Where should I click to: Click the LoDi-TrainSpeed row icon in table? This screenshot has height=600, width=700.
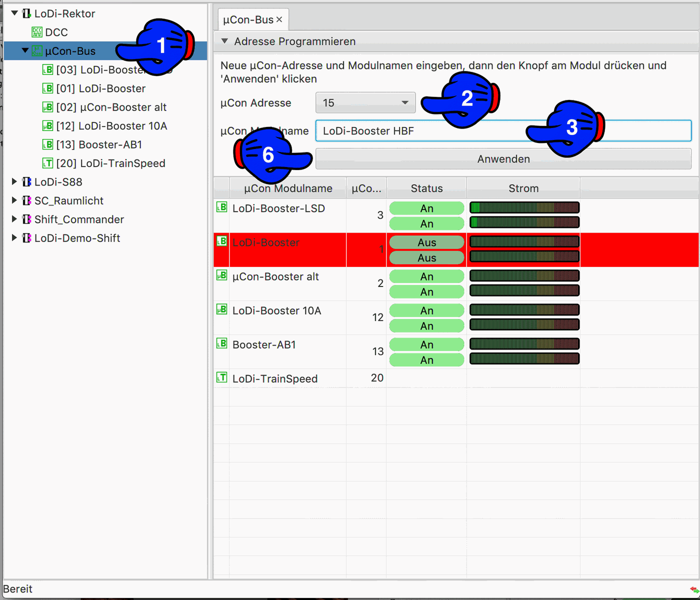tap(221, 377)
